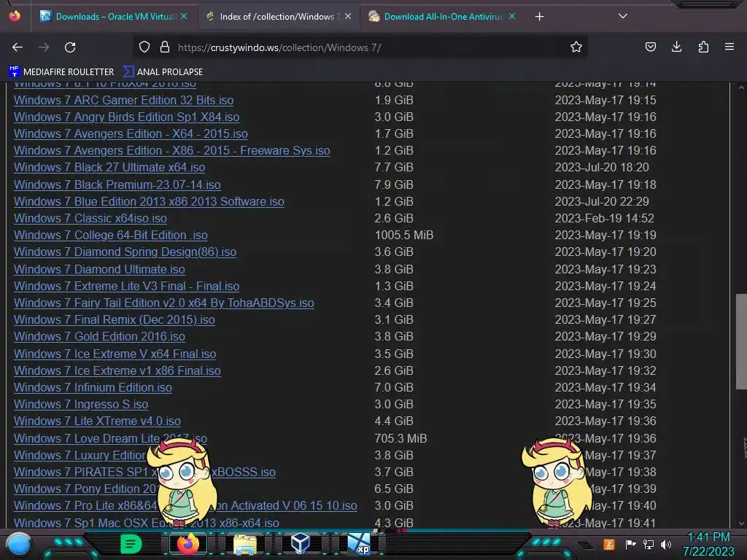Expand the list all tabs chevron
Image resolution: width=747 pixels, height=560 pixels.
pos(623,16)
